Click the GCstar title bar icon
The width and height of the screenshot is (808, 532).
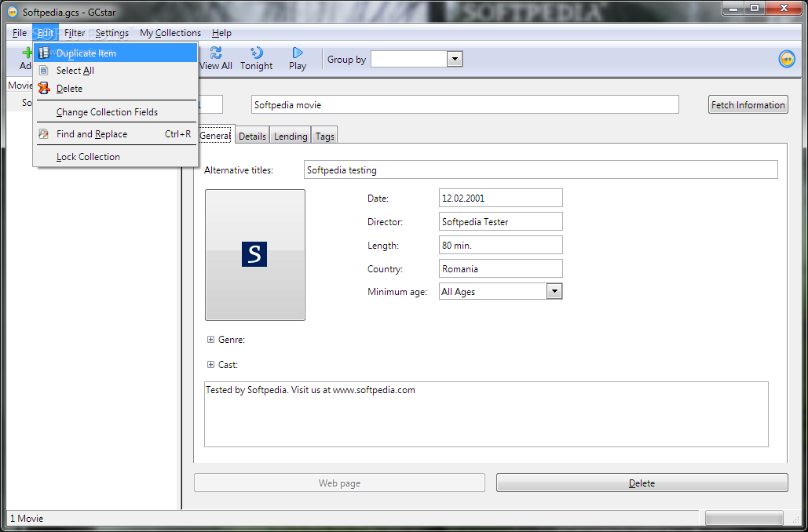tap(13, 11)
